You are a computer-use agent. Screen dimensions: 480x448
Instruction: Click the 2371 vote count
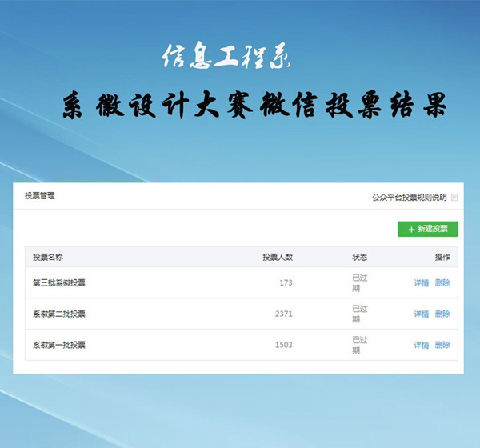click(283, 314)
